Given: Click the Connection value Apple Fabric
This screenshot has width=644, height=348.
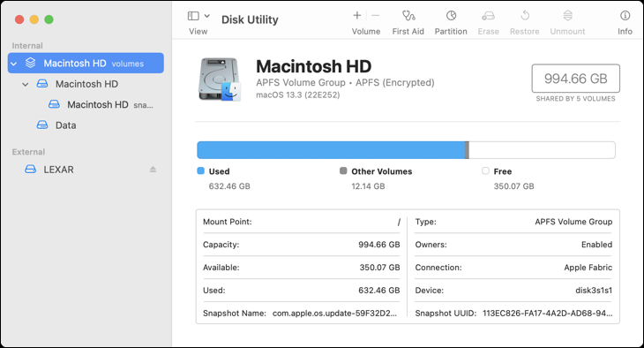Looking at the screenshot, I should 588,268.
